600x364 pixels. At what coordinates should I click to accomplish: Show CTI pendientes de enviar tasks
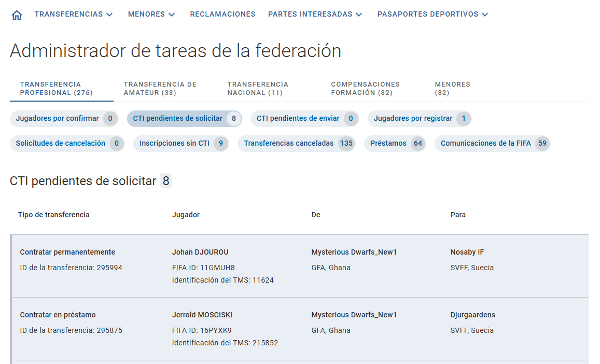point(304,119)
